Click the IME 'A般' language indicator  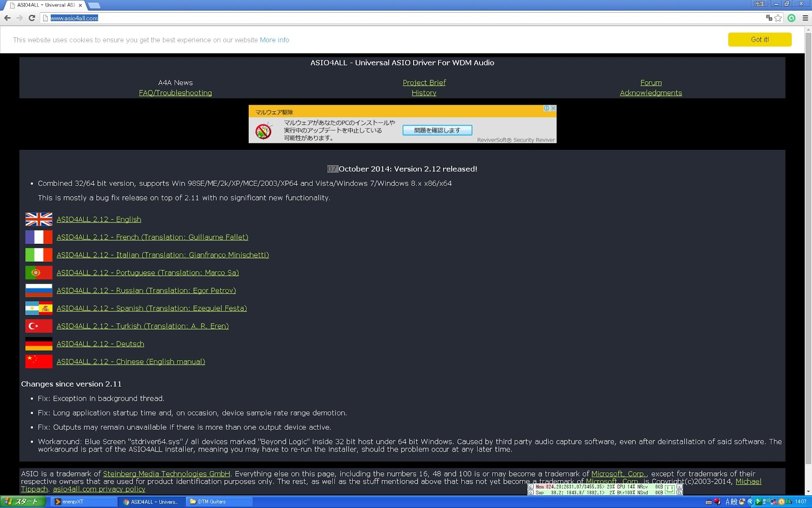coord(731,501)
